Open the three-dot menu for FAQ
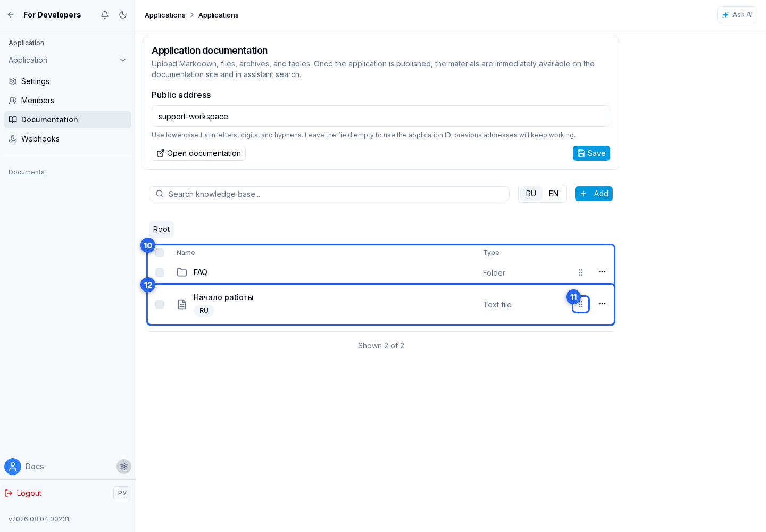Image resolution: width=766 pixels, height=532 pixels. (x=602, y=272)
